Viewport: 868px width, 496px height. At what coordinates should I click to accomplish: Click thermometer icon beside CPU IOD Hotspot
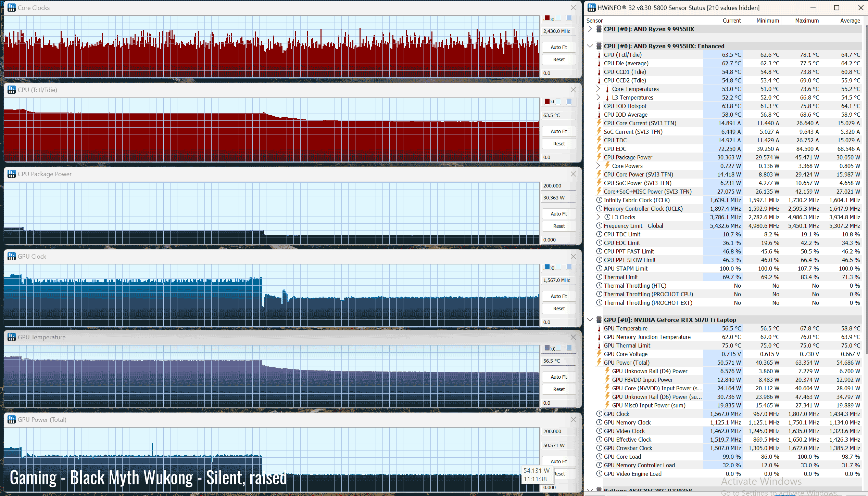[599, 106]
